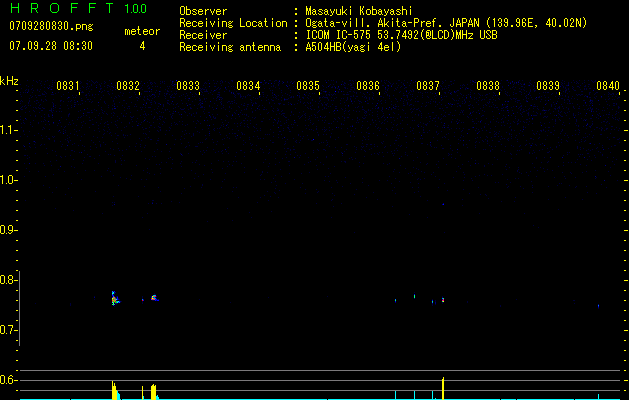Click the 0834 time marker

248,86
